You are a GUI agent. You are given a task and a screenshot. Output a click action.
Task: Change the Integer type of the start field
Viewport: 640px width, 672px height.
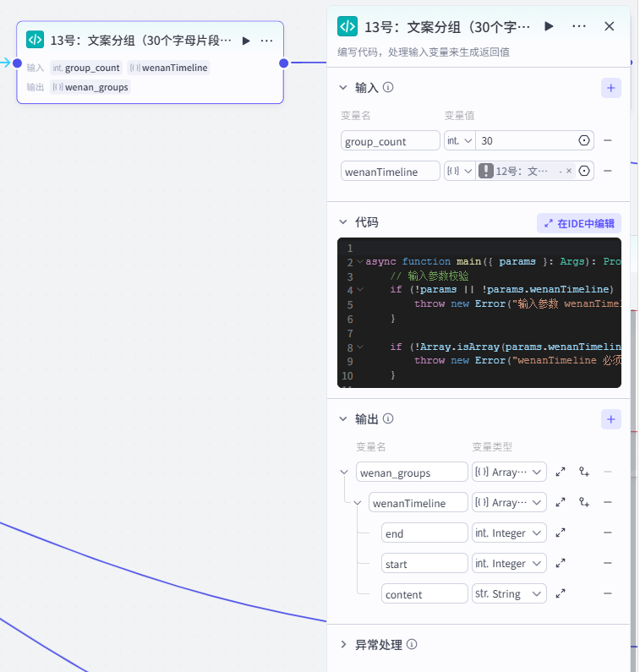pos(509,563)
